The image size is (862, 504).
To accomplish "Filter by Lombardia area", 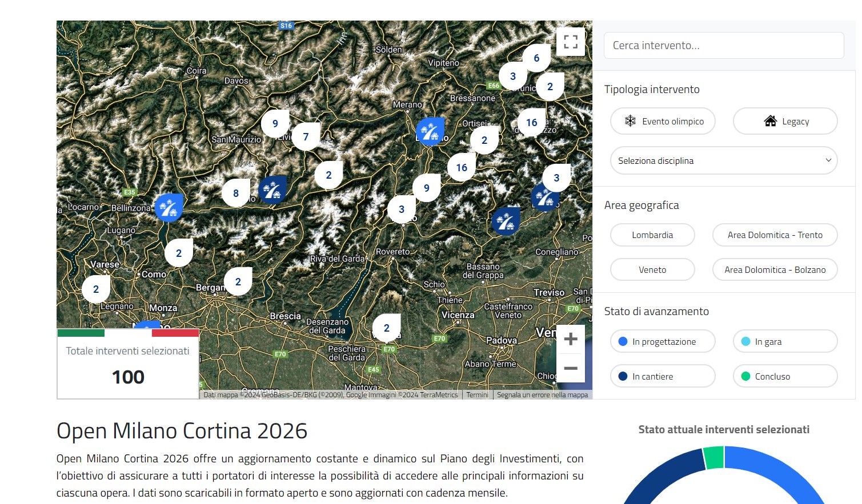I will coord(652,235).
